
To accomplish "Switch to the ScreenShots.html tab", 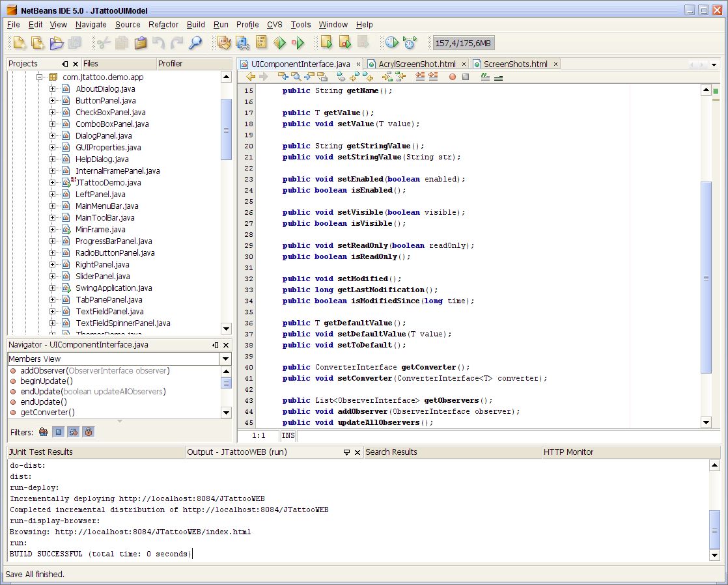I will [x=515, y=64].
